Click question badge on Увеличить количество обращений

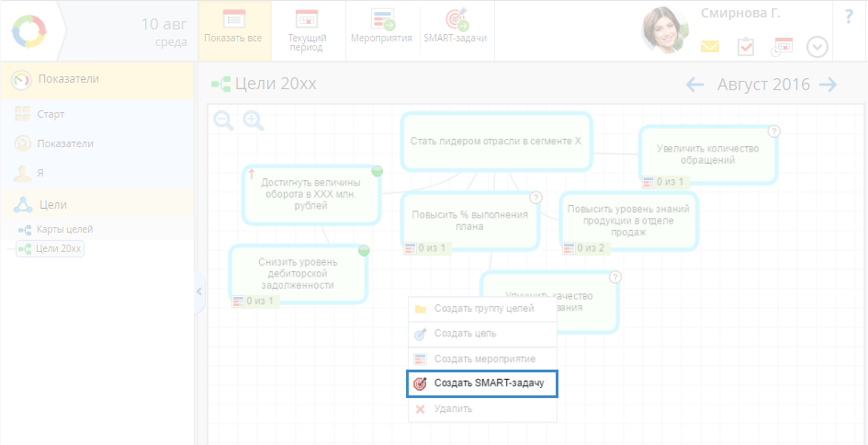774,131
